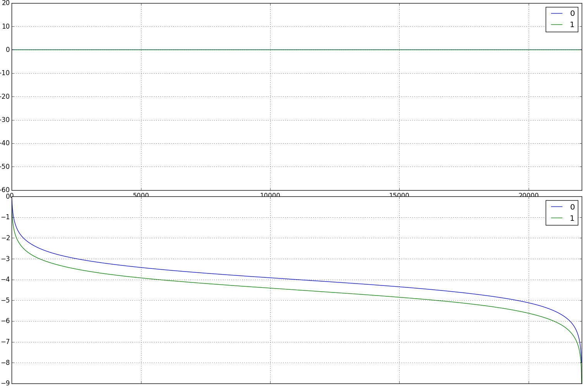
Task: Click the −5 tick label on lower y-axis
Action: (5, 300)
